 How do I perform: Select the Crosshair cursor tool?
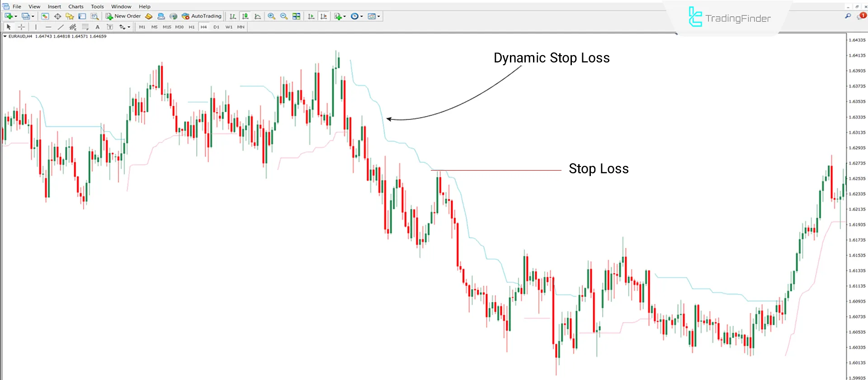[x=21, y=27]
